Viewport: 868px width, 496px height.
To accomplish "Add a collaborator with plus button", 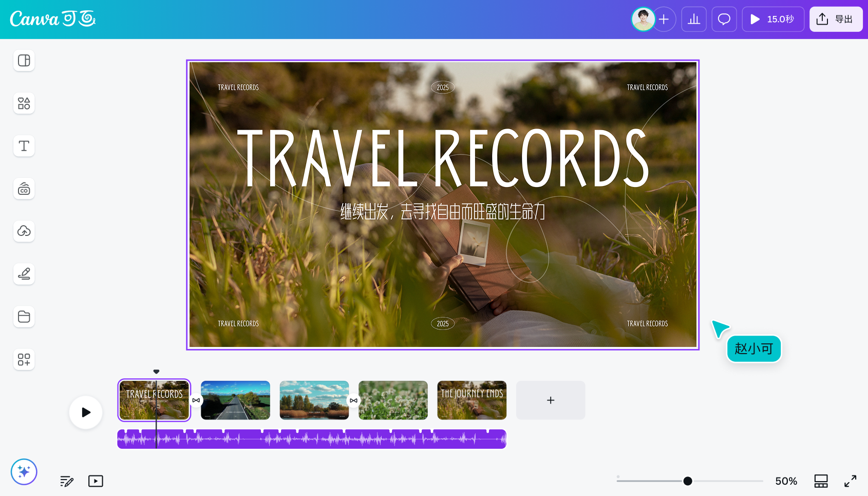I will pyautogui.click(x=664, y=20).
